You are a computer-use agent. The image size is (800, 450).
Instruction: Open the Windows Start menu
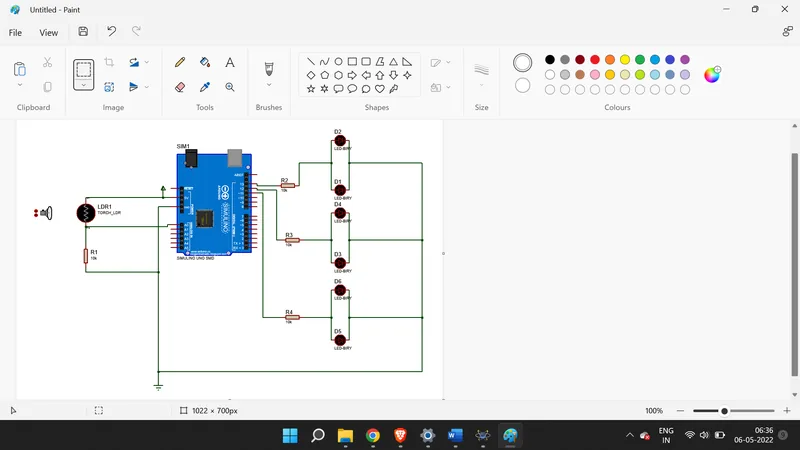[290, 436]
